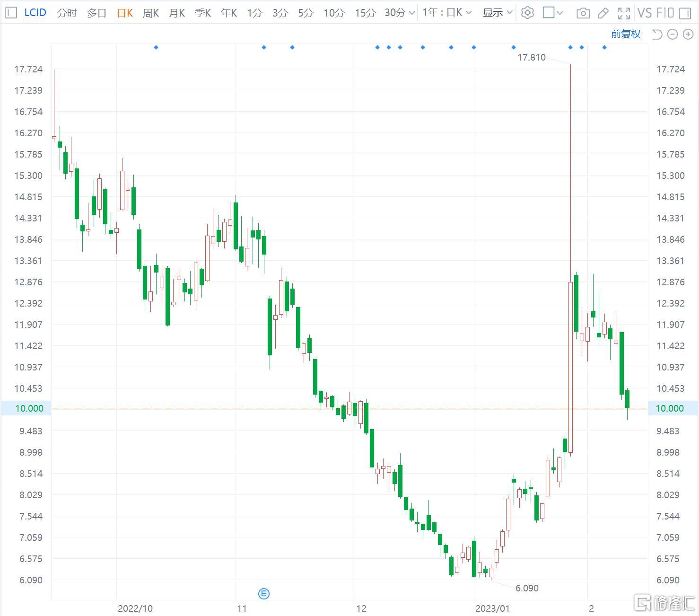Image resolution: width=699 pixels, height=616 pixels.
Task: Click the undo arrow icon
Action: (x=657, y=34)
